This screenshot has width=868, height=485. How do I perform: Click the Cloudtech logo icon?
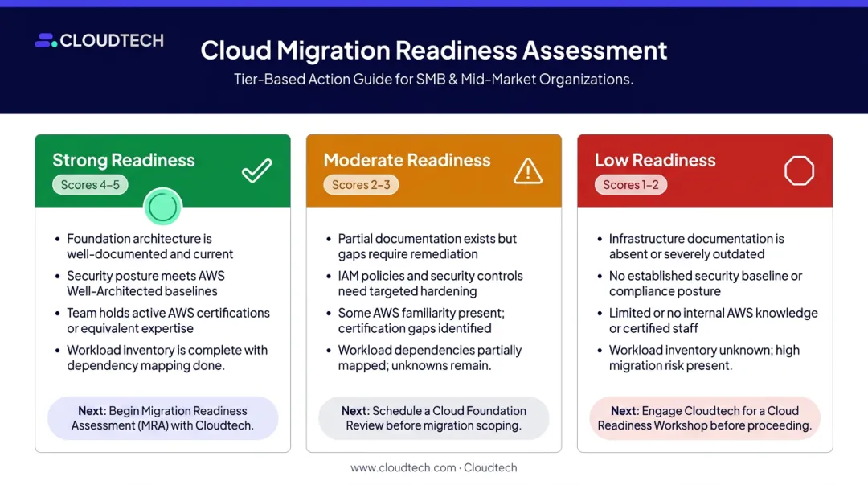46,40
